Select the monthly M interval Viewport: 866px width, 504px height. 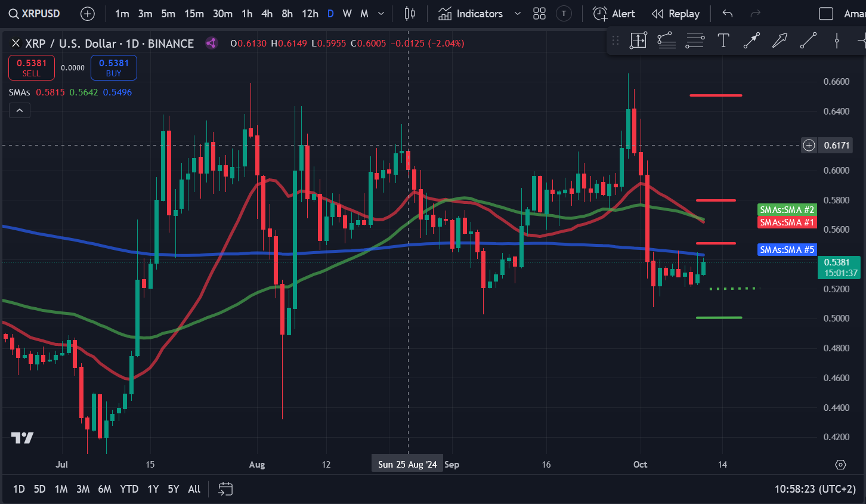pos(364,13)
